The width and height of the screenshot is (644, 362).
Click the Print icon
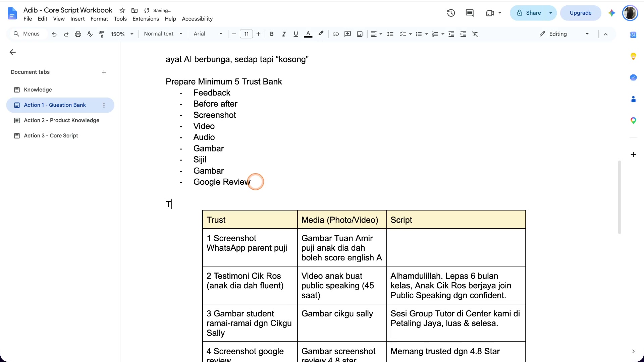pyautogui.click(x=78, y=34)
